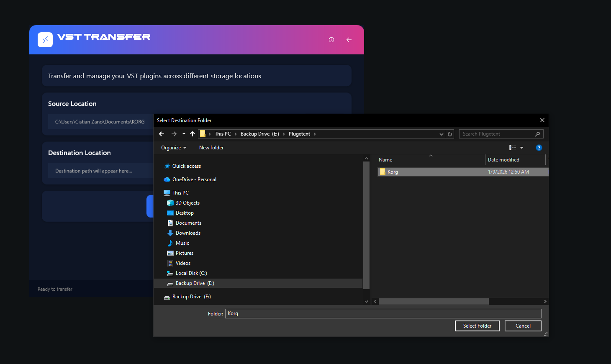The image size is (611, 364).
Task: Cancel the folder selection dialog
Action: (x=523, y=326)
